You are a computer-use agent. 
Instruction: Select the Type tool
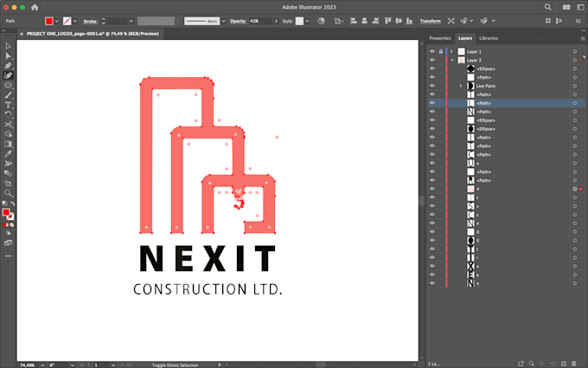[x=8, y=105]
